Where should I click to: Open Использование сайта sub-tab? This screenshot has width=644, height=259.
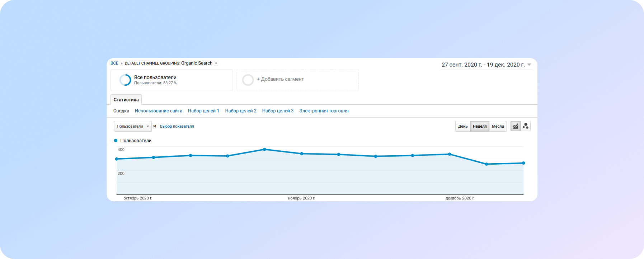159,111
